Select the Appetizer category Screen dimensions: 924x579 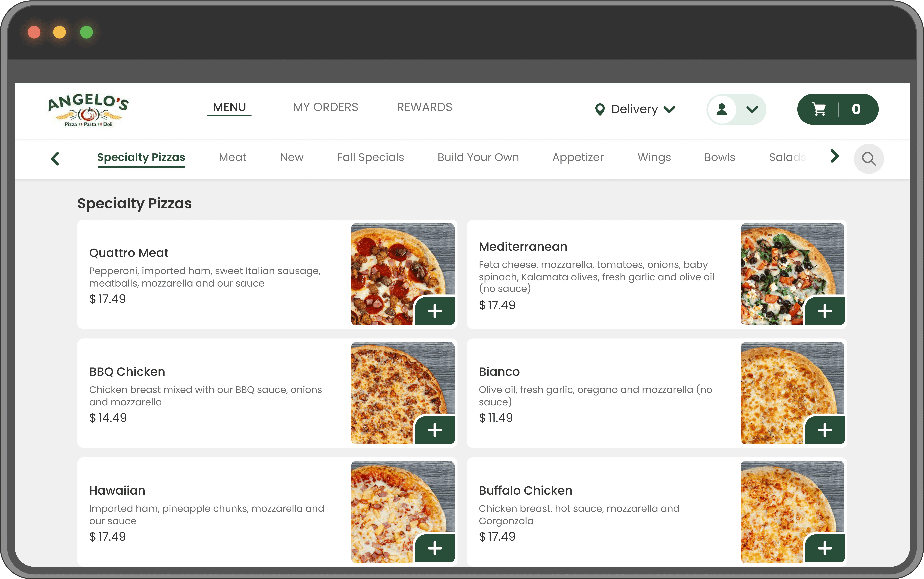(x=578, y=157)
